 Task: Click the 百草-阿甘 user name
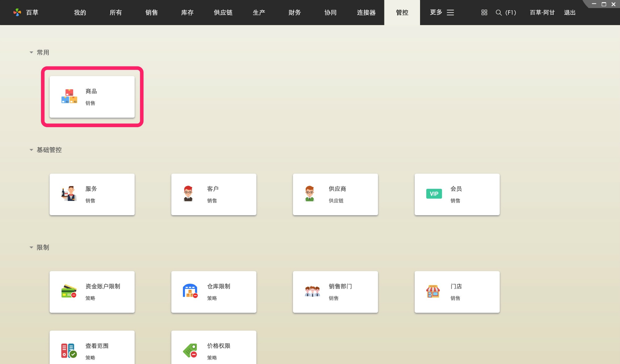[x=542, y=12]
